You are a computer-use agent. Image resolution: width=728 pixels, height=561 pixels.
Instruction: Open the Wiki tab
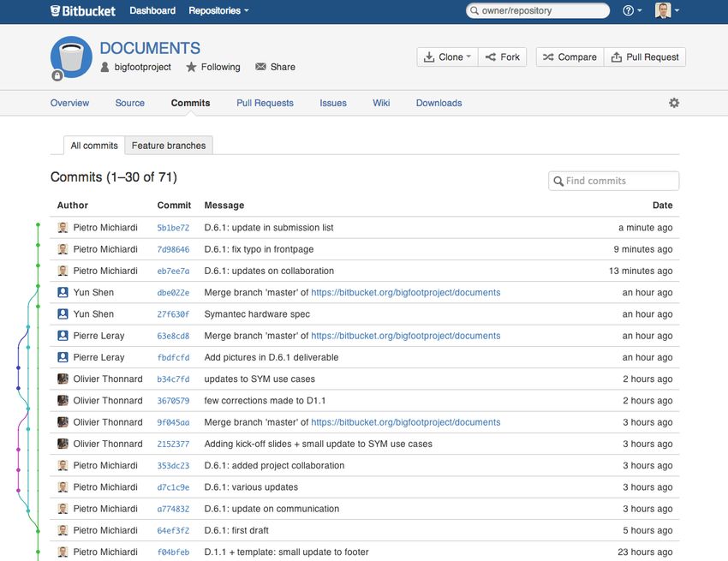click(381, 103)
